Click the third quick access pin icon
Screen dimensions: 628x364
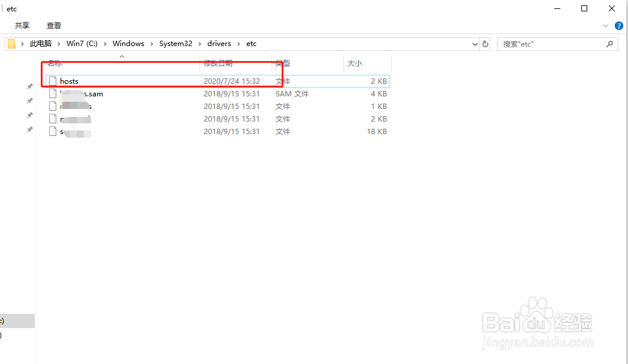(x=29, y=115)
